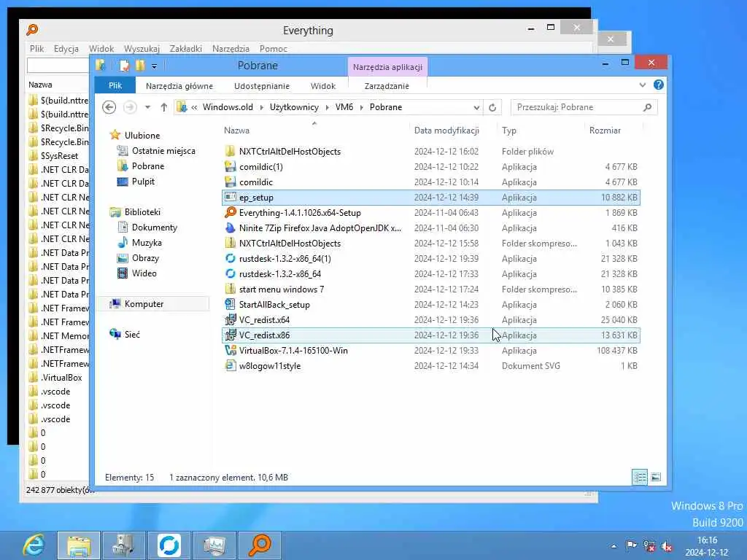This screenshot has height=560, width=747.
Task: Expand the breadcrumb chevron after Użytkownicy
Action: point(328,108)
